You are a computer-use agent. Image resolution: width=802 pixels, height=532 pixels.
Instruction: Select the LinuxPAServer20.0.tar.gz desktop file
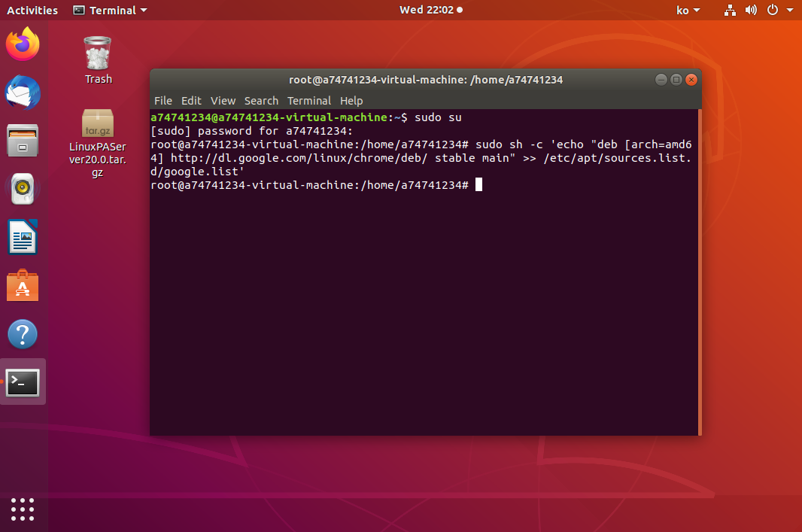click(x=98, y=143)
